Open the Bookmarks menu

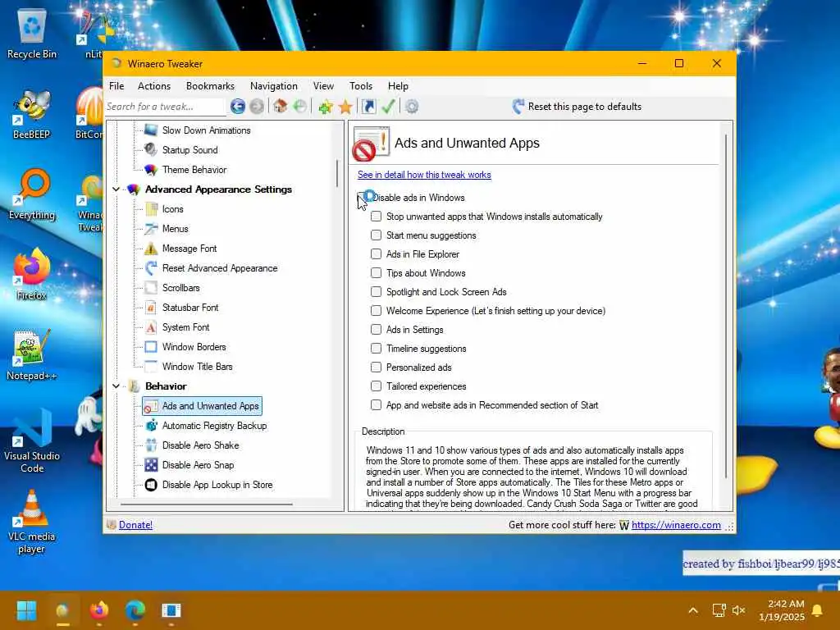210,86
